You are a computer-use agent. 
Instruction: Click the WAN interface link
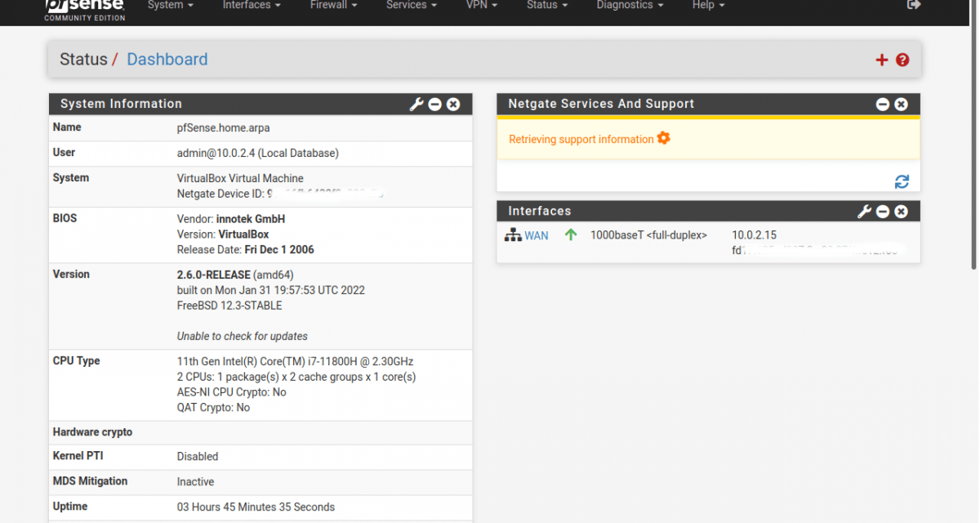[x=536, y=235]
